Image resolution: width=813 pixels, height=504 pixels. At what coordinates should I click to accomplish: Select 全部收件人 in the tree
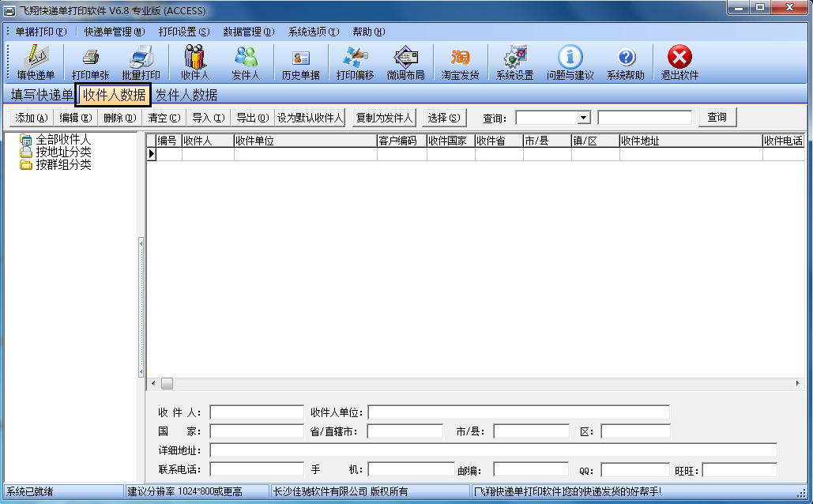point(63,140)
